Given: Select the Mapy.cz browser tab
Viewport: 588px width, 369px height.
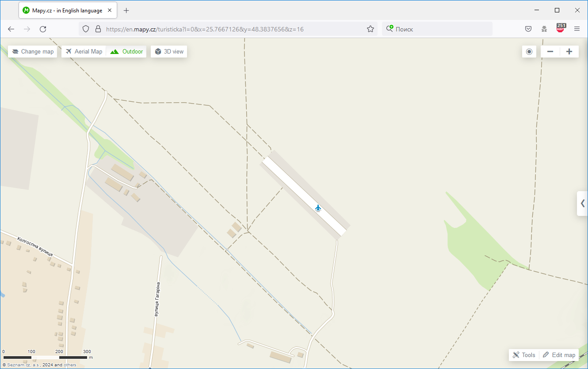Looking at the screenshot, I should (x=67, y=10).
